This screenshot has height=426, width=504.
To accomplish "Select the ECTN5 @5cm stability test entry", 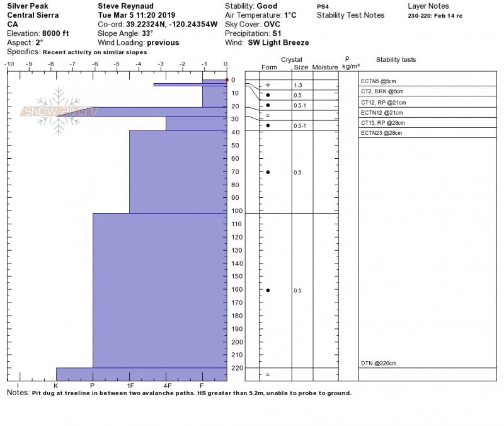I will tap(379, 81).
